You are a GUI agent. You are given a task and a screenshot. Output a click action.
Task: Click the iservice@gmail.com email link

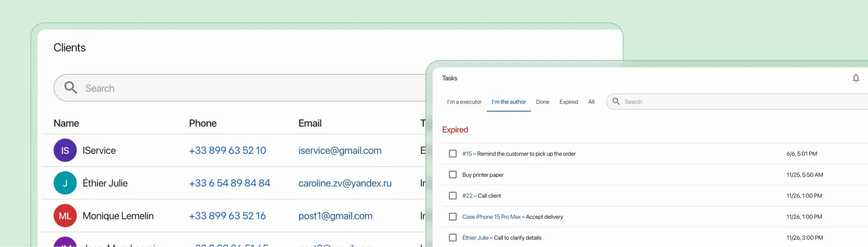click(x=339, y=151)
